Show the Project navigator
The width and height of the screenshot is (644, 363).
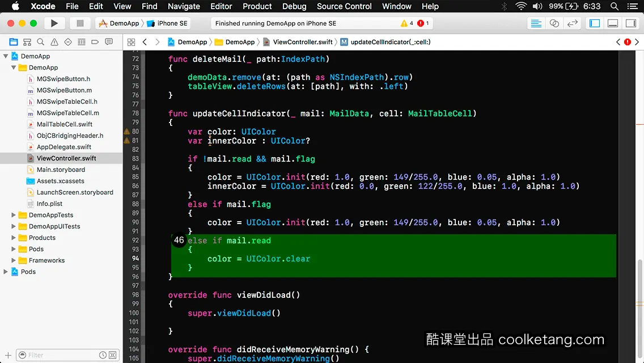pyautogui.click(x=14, y=42)
